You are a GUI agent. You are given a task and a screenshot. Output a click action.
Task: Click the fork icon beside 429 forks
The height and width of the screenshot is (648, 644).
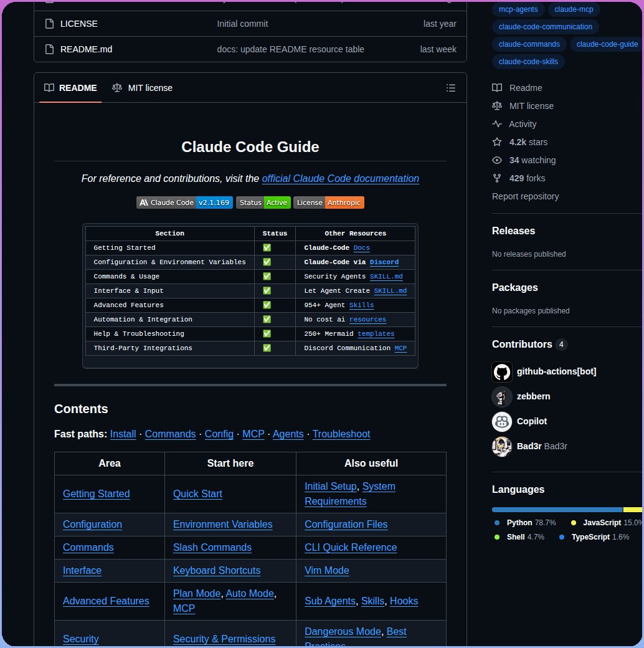click(x=497, y=179)
